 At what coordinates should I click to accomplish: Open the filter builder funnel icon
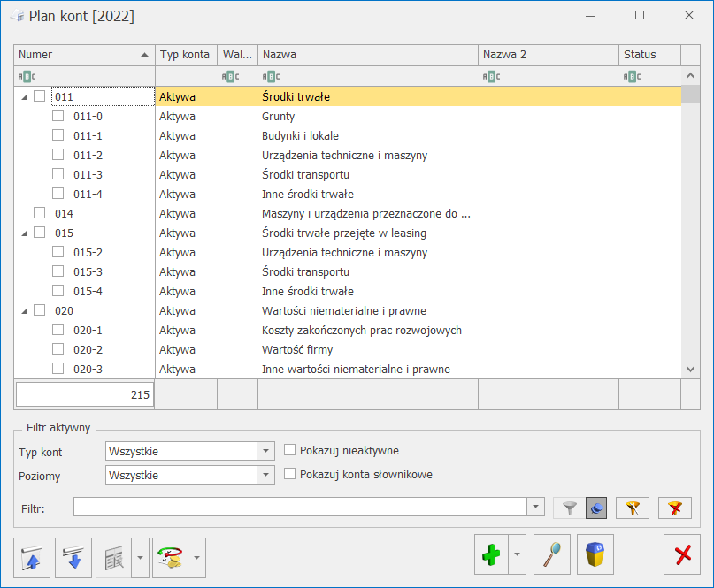coord(633,508)
